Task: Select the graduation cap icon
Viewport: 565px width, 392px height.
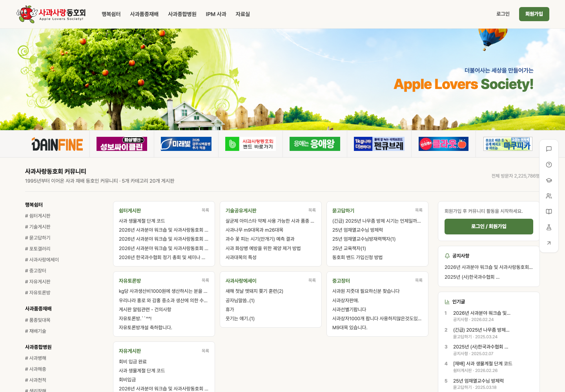Action: click(549, 180)
